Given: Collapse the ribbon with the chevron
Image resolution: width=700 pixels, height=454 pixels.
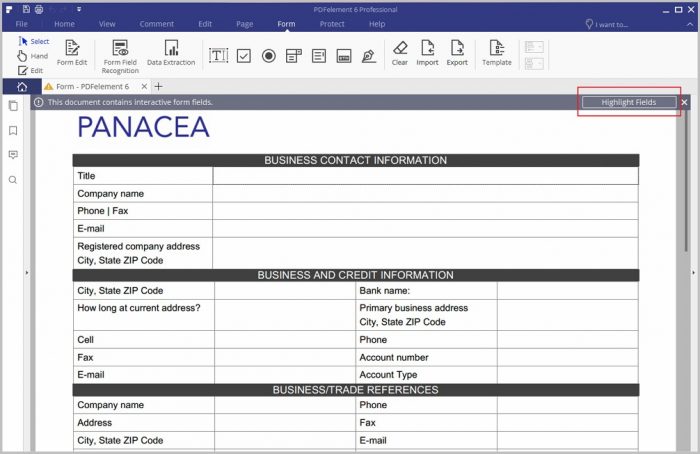Looking at the screenshot, I should point(690,25).
